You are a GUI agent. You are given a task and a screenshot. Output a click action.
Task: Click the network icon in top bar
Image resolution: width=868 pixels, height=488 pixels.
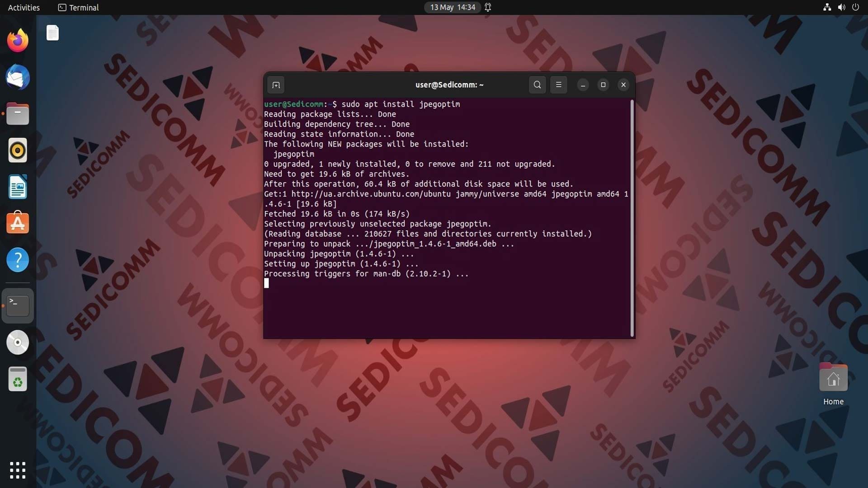pyautogui.click(x=827, y=7)
